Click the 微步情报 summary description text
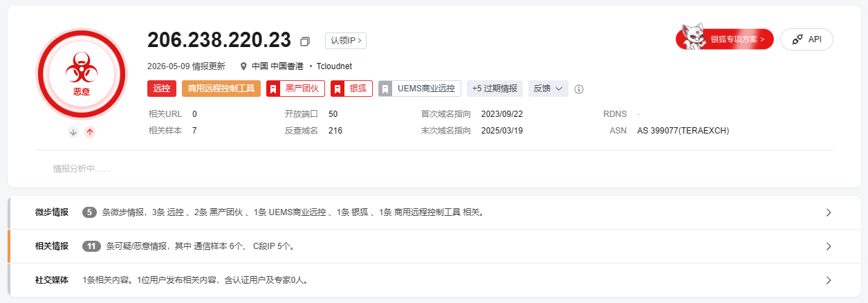 (x=293, y=212)
